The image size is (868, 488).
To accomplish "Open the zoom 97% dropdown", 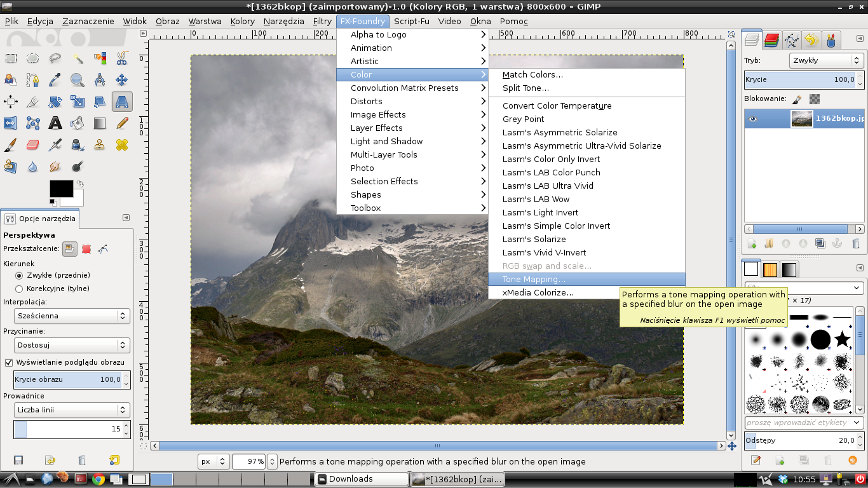I will (x=273, y=462).
